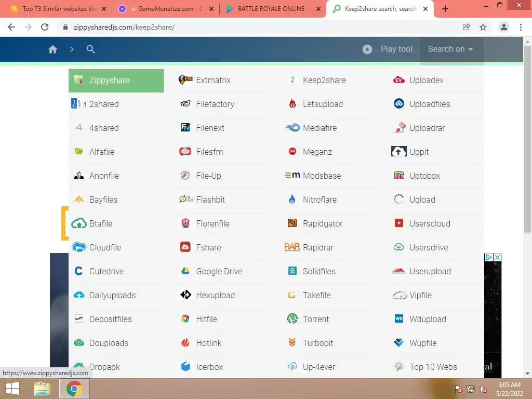
Task: Select Zippyshare in the host list
Action: [x=116, y=81]
